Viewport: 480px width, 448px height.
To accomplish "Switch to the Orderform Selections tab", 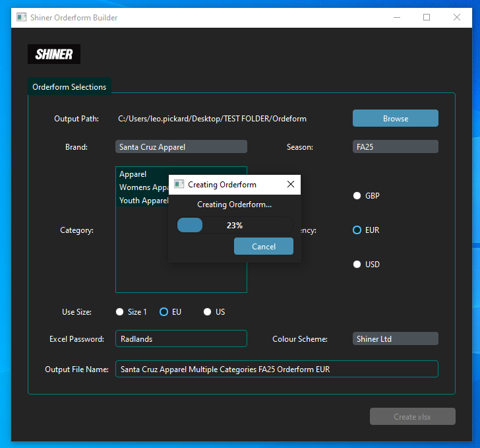I will click(x=69, y=87).
